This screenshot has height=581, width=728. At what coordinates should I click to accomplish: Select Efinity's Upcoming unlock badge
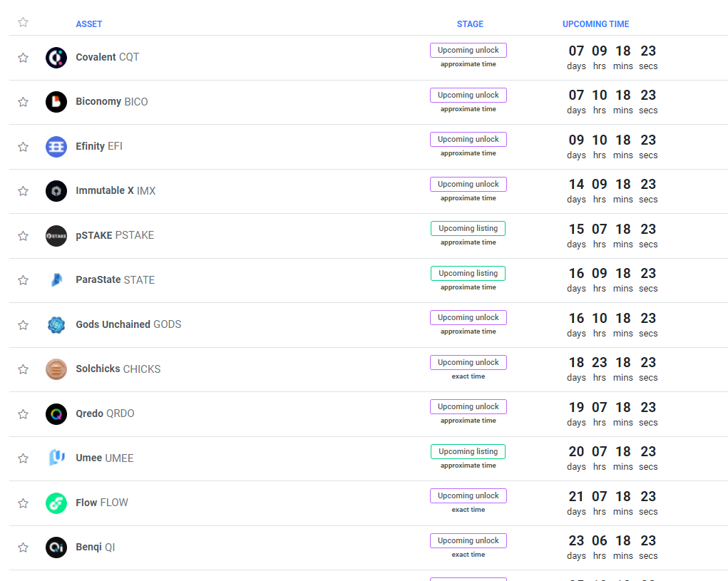click(x=468, y=139)
